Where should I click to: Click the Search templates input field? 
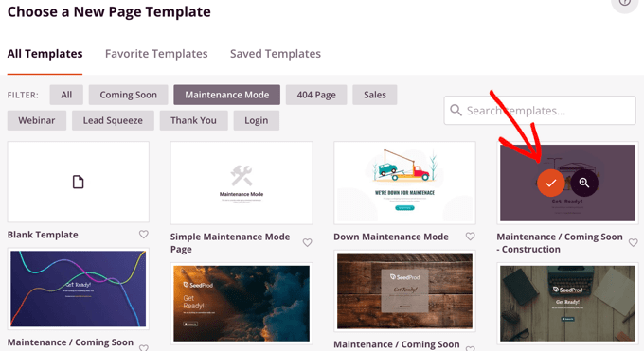pyautogui.click(x=540, y=110)
